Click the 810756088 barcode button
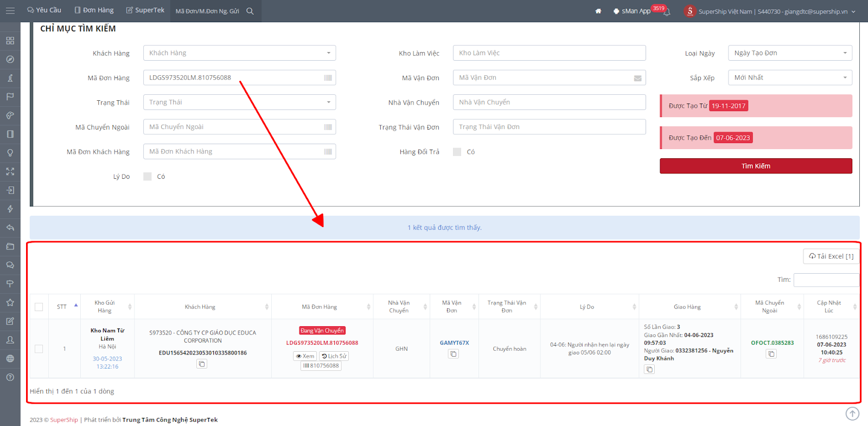This screenshot has height=426, width=868. 321,366
